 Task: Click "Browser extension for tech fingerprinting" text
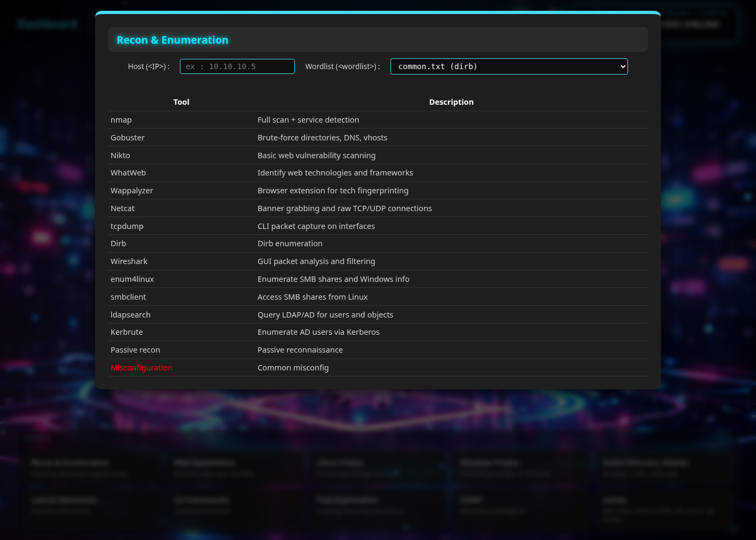[333, 191]
